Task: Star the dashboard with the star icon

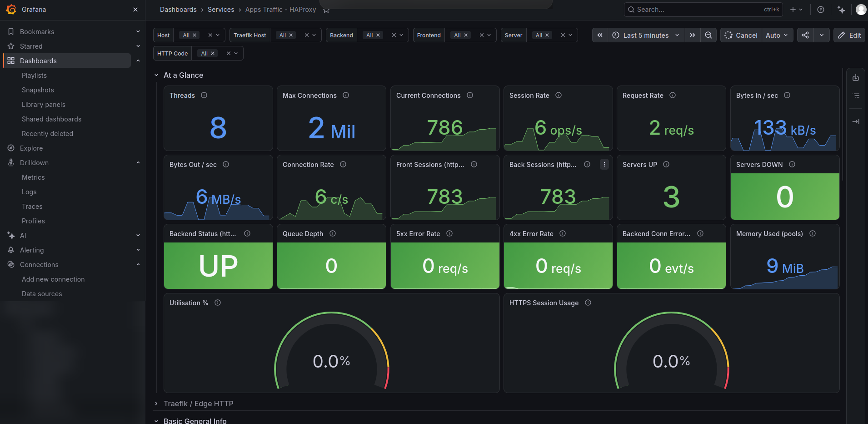Action: [326, 10]
